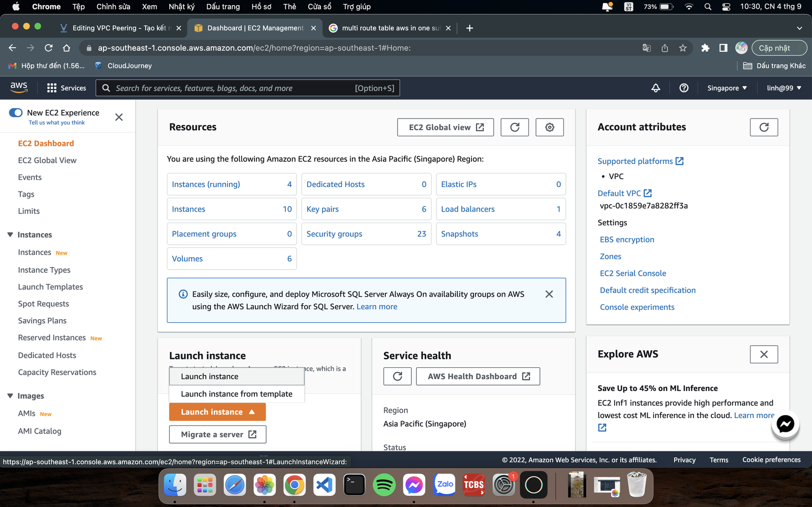Share this page from address bar
This screenshot has height=507, width=812.
point(665,48)
